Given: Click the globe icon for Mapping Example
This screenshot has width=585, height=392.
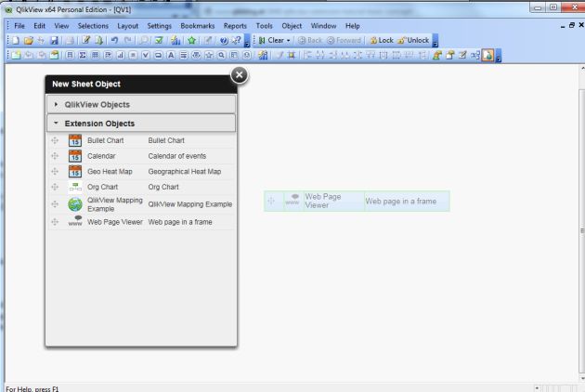Looking at the screenshot, I should point(75,204).
